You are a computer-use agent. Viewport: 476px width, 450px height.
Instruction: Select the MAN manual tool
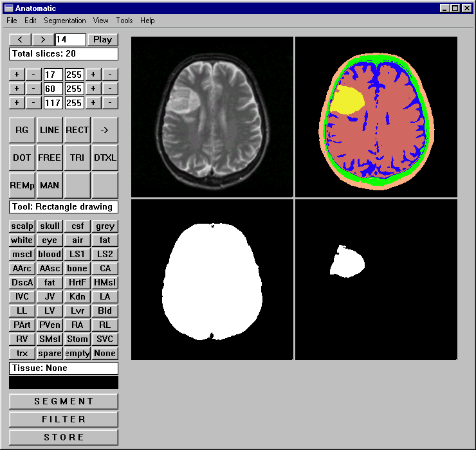coord(50,185)
